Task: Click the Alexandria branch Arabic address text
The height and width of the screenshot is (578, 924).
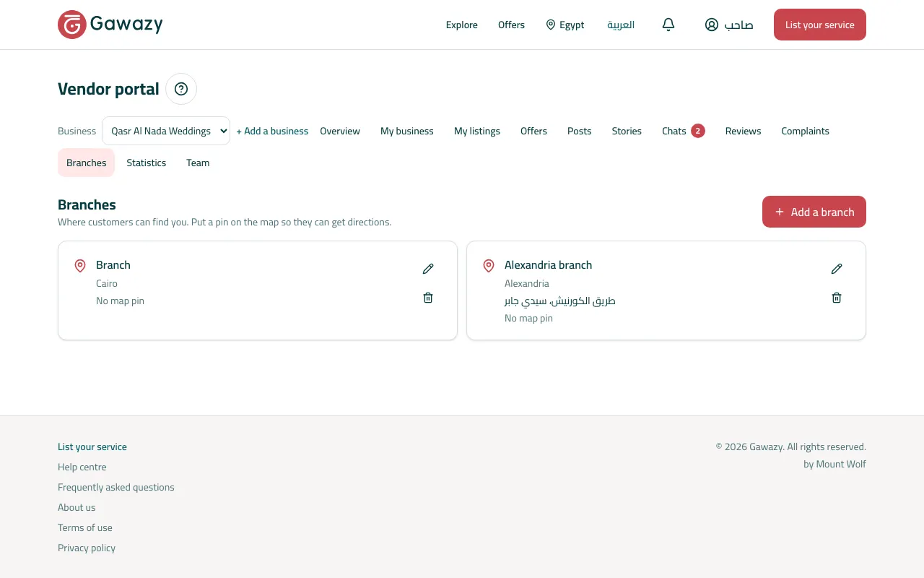Action: pos(560,301)
